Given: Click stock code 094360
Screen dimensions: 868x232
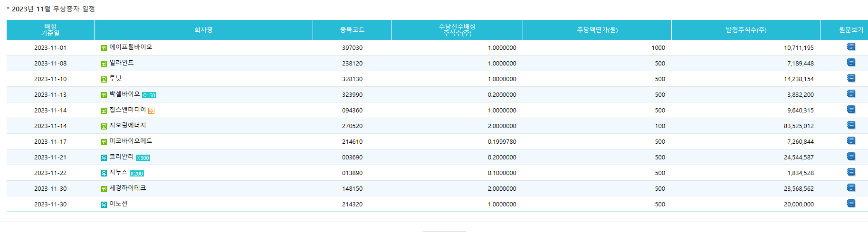Looking at the screenshot, I should (x=352, y=111).
